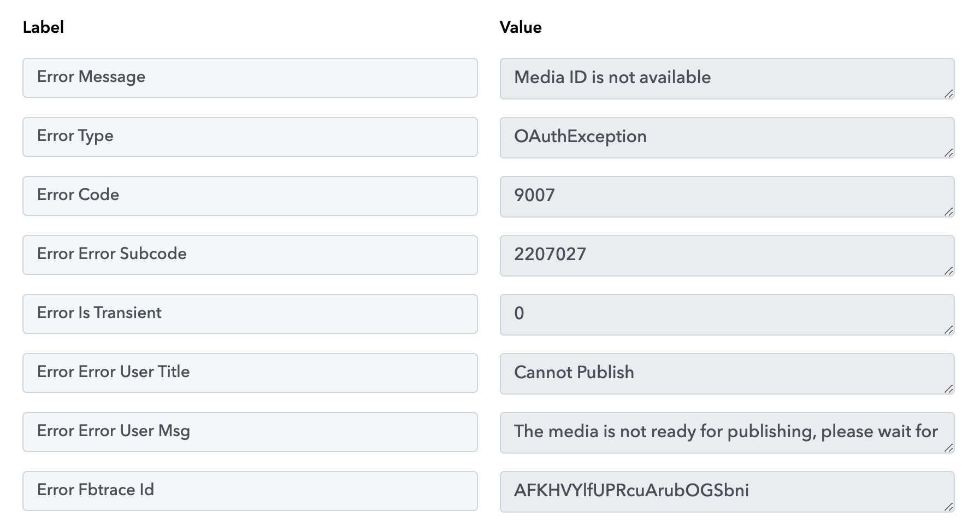Click the Error Message label field
This screenshot has width=980, height=529.
pyautogui.click(x=250, y=78)
